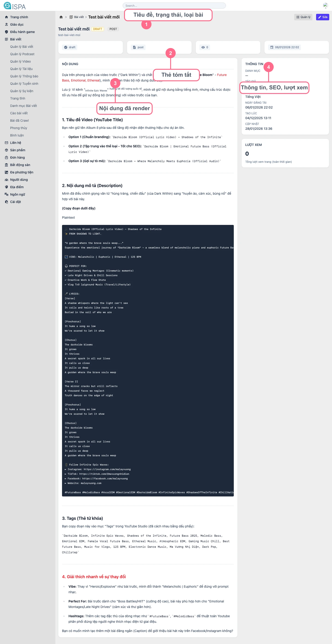
Task: Click the 06/01/2026 22:02 date chip
Action: [x=285, y=48]
